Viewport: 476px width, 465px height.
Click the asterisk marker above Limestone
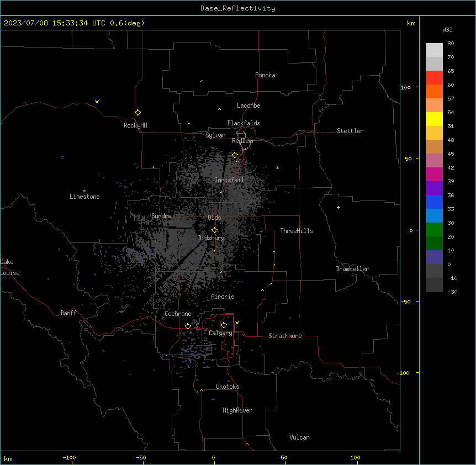coord(84,191)
